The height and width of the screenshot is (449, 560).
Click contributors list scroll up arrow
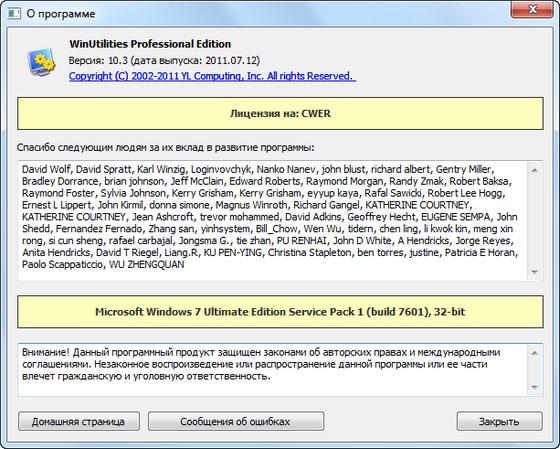click(535, 170)
